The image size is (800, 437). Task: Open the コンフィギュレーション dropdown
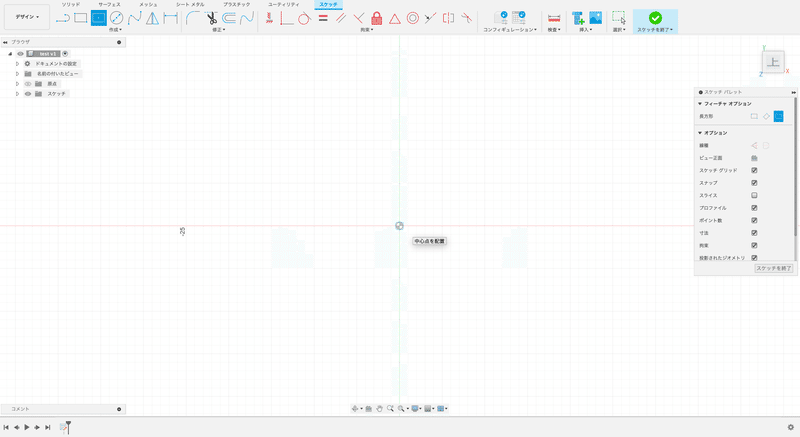pyautogui.click(x=510, y=30)
